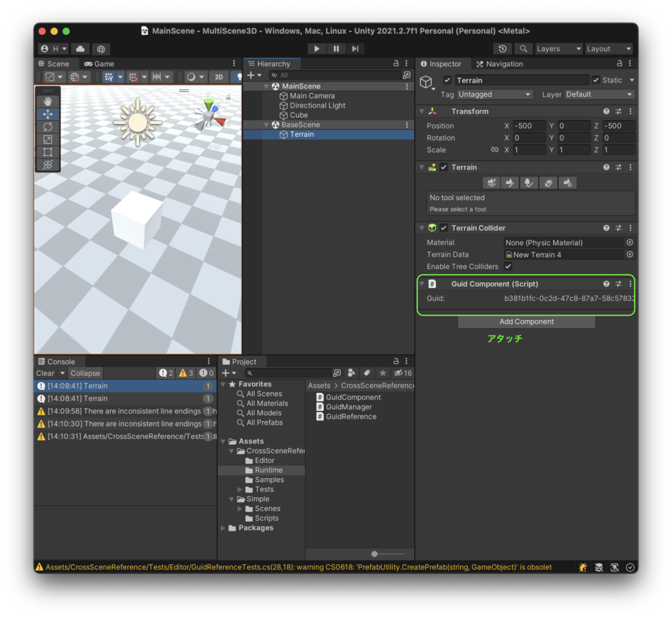Switch to the Game tab

(x=99, y=64)
